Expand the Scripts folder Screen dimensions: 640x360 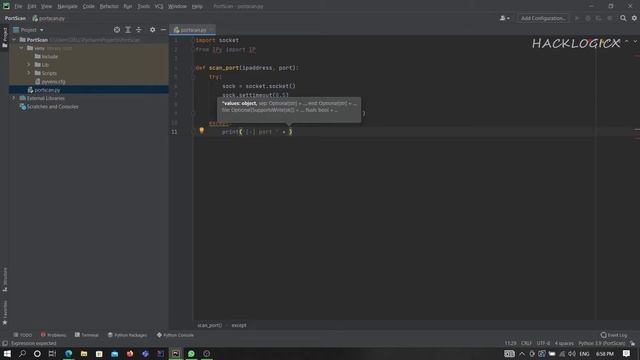(x=29, y=73)
